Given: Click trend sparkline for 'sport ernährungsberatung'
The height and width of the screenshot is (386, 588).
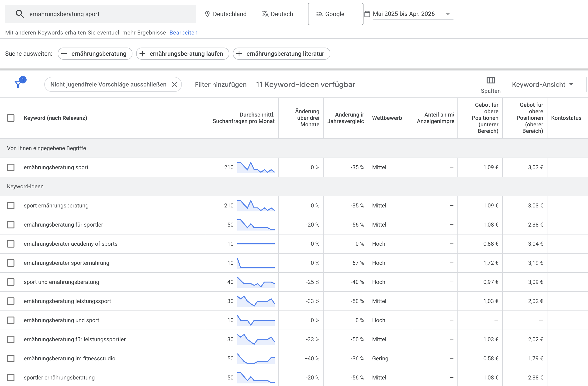Looking at the screenshot, I should pos(256,206).
